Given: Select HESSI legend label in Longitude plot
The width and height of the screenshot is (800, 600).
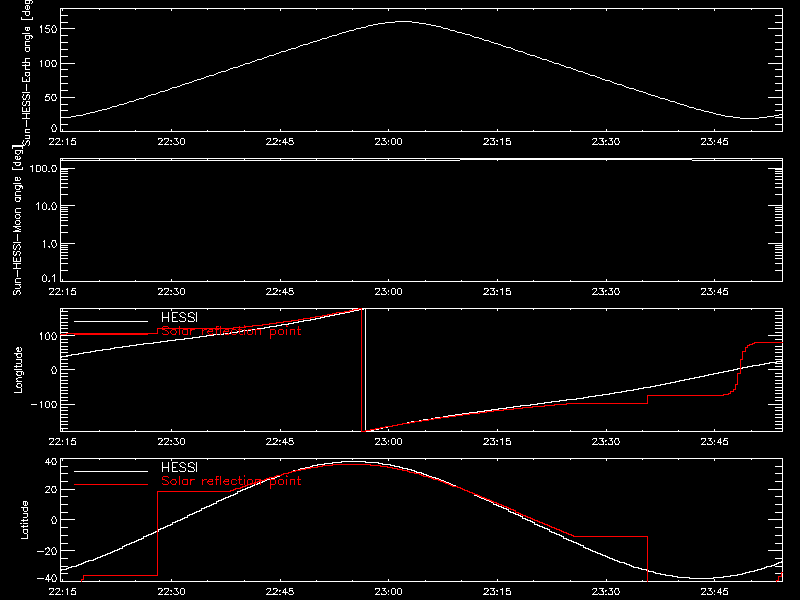Looking at the screenshot, I should pos(179,317).
